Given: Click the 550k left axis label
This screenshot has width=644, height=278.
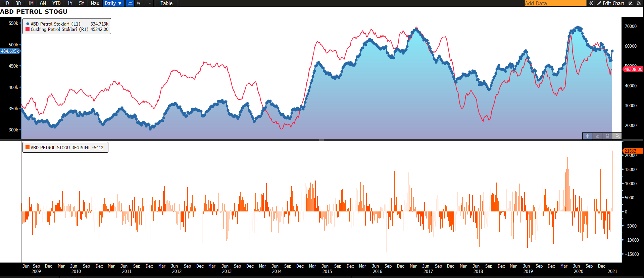Looking at the screenshot, I should click(13, 23).
